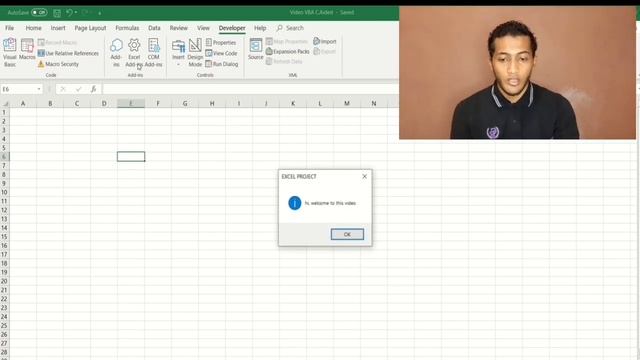Open Expansion Packs
The width and height of the screenshot is (640, 360).
pos(287,51)
